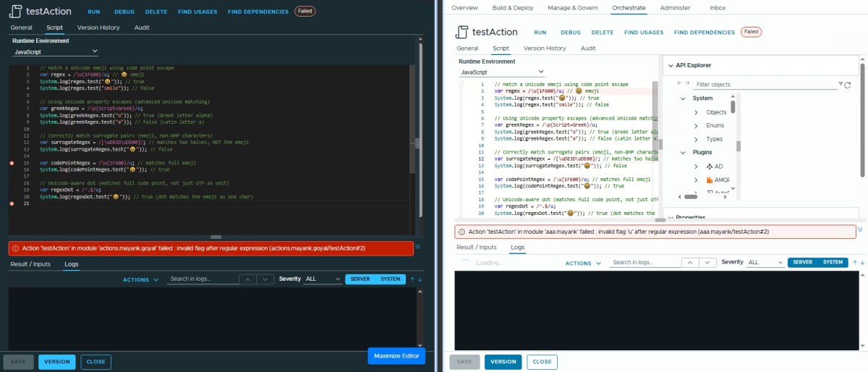Toggle SYSTEM log filter in dark window
Viewport: 868px width, 372px height.
pos(391,279)
